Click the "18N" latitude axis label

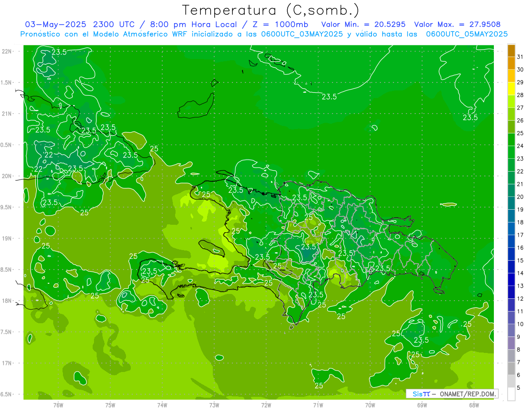(7, 301)
